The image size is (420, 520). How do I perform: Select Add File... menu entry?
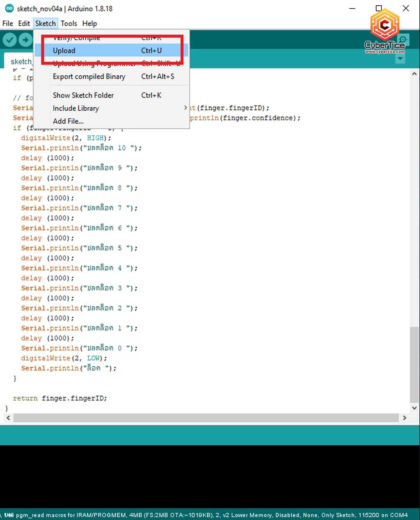111,121
